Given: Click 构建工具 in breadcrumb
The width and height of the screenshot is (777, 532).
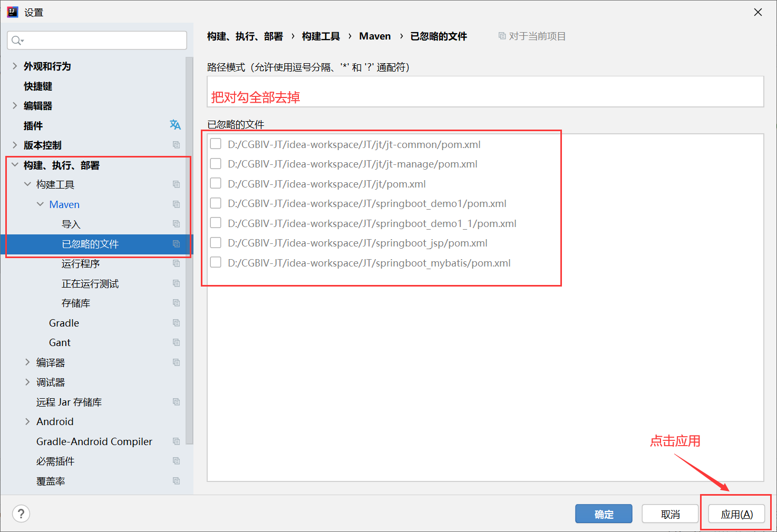Looking at the screenshot, I should [x=320, y=36].
